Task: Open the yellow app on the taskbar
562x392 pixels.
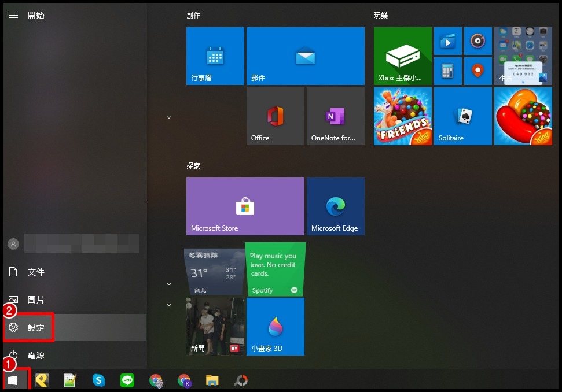Action: 42,380
